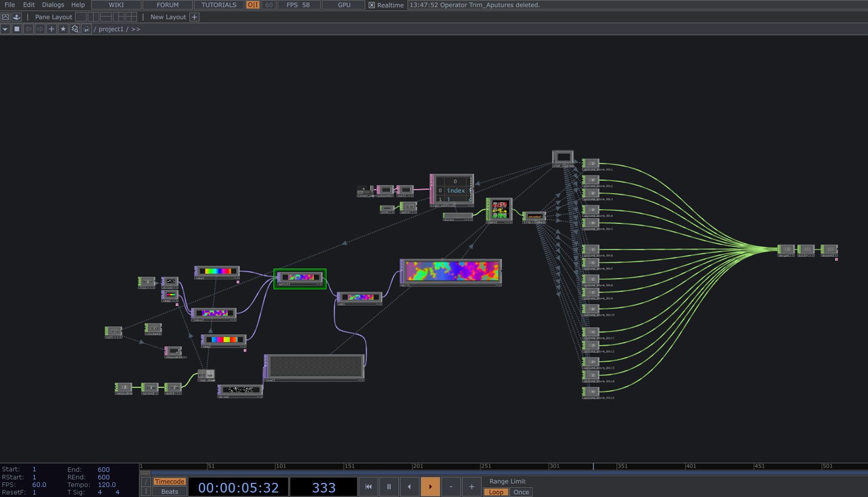Open the File menu
The width and height of the screenshot is (868, 497).
coord(10,5)
